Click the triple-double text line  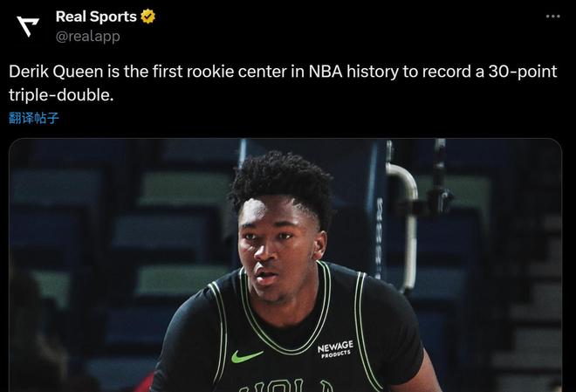[61, 95]
